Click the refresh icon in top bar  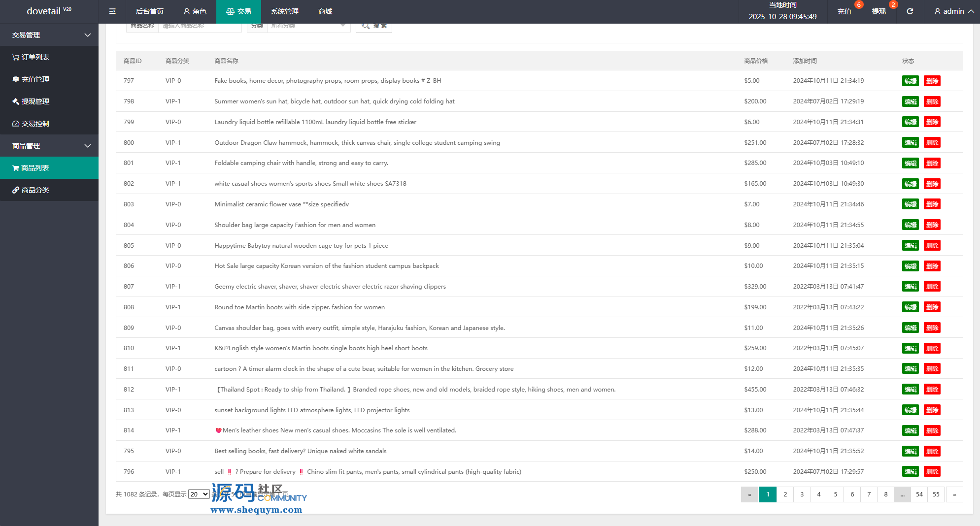910,11
